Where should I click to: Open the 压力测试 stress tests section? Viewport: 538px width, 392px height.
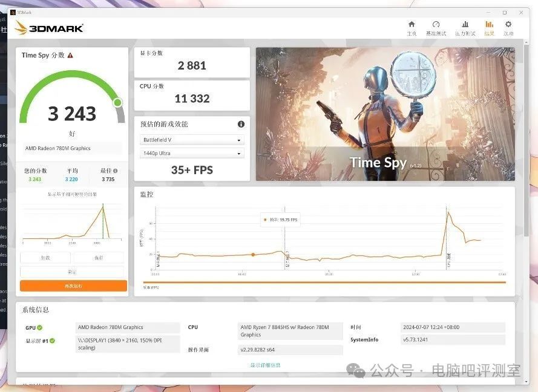tap(465, 28)
